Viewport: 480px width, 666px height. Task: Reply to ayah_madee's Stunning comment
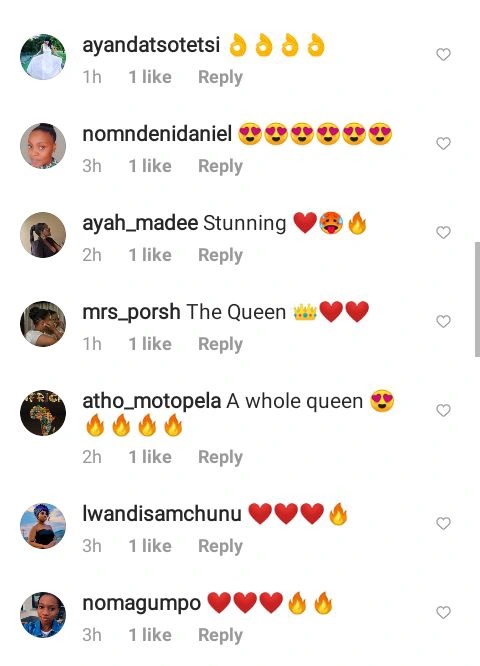tap(220, 255)
